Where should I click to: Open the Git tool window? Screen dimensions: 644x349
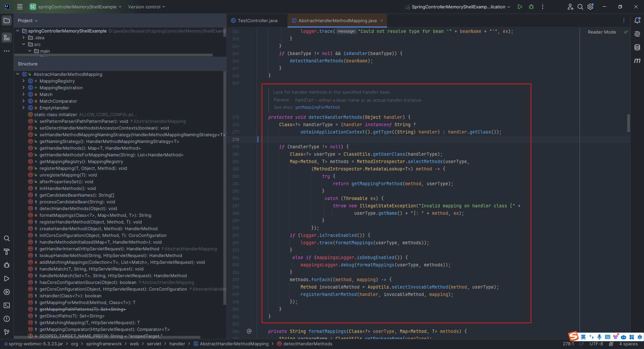click(7, 332)
